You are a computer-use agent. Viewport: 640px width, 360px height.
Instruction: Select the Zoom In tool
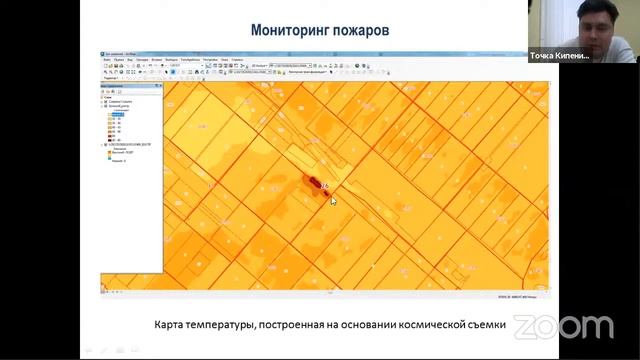click(106, 72)
